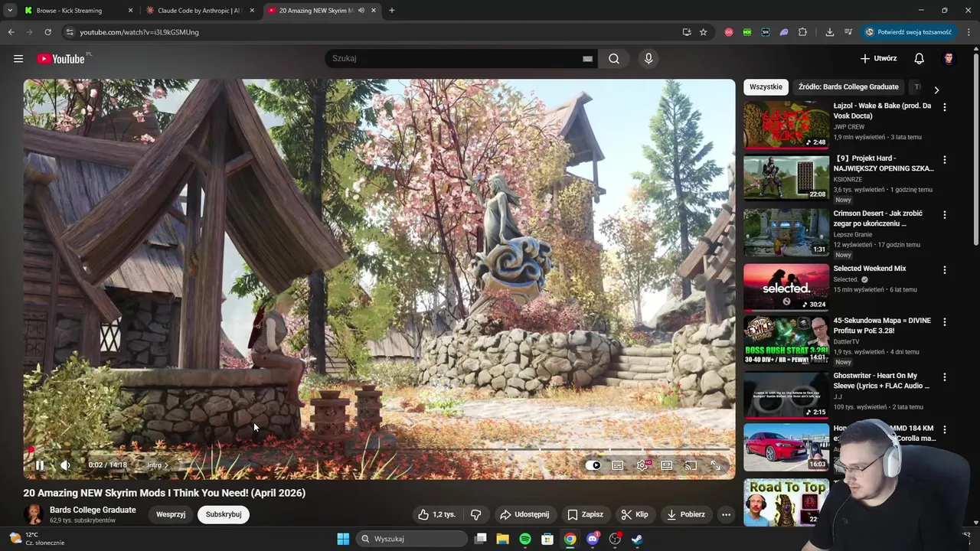
Task: Open Spotify from the taskbar
Action: click(525, 539)
